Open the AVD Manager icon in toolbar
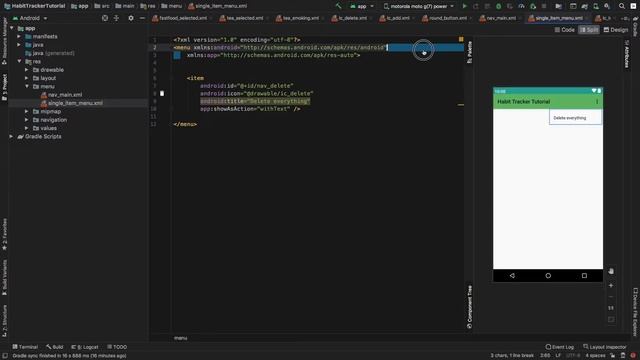The width and height of the screenshot is (640, 360). pyautogui.click(x=596, y=6)
